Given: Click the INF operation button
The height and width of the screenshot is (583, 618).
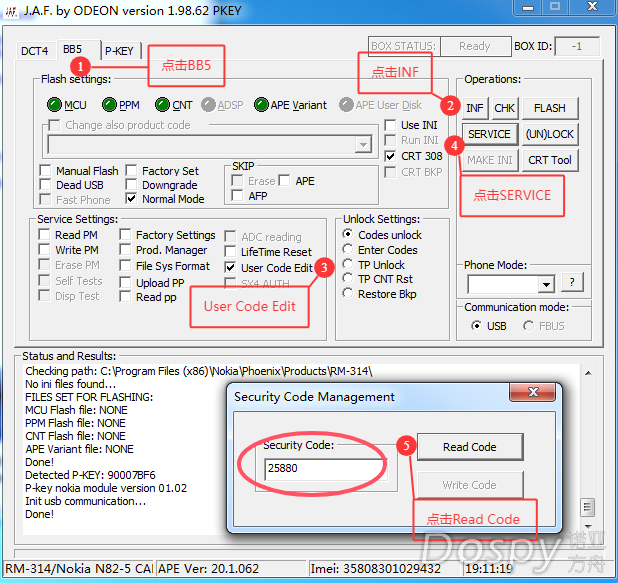Looking at the screenshot, I should [x=475, y=108].
